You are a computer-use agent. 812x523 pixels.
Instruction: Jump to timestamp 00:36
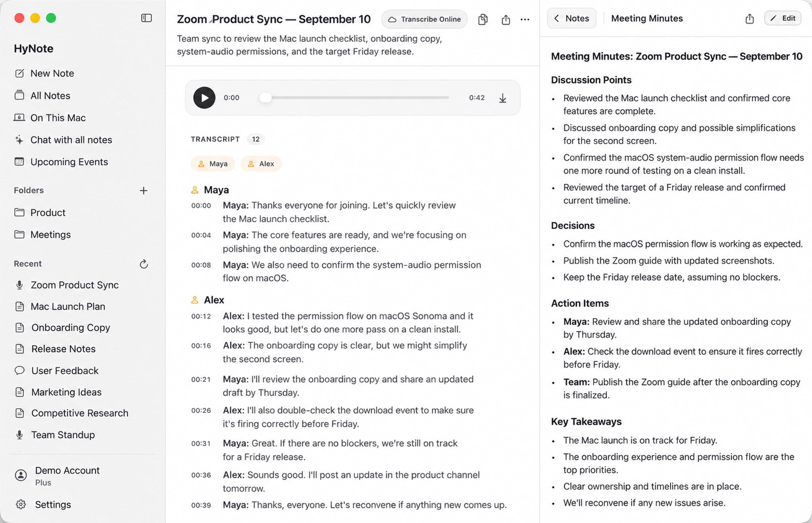click(201, 475)
